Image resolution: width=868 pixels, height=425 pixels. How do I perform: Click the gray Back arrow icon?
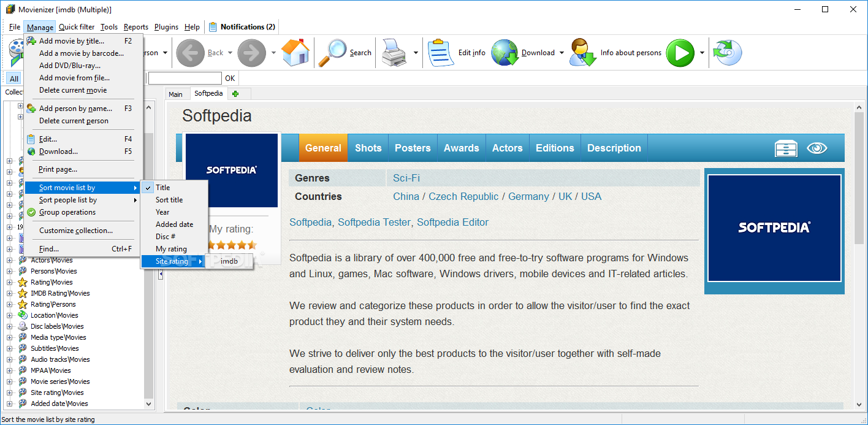190,53
